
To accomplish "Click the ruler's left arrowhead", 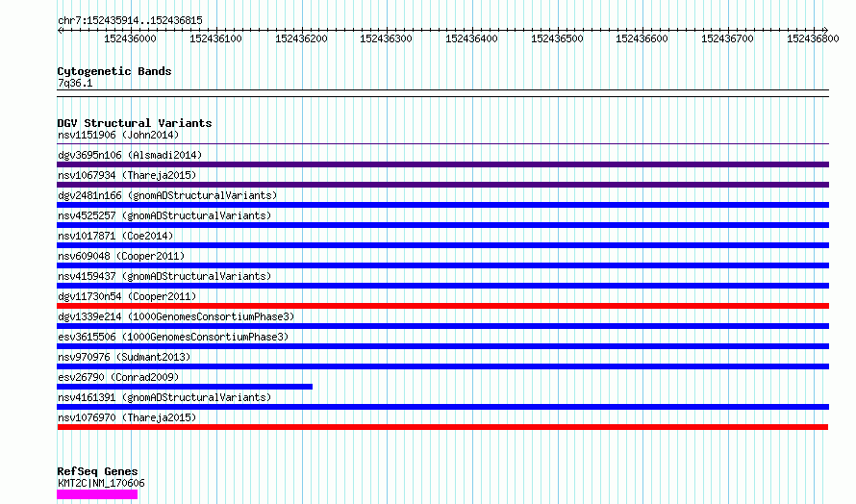I will pyautogui.click(x=60, y=31).
